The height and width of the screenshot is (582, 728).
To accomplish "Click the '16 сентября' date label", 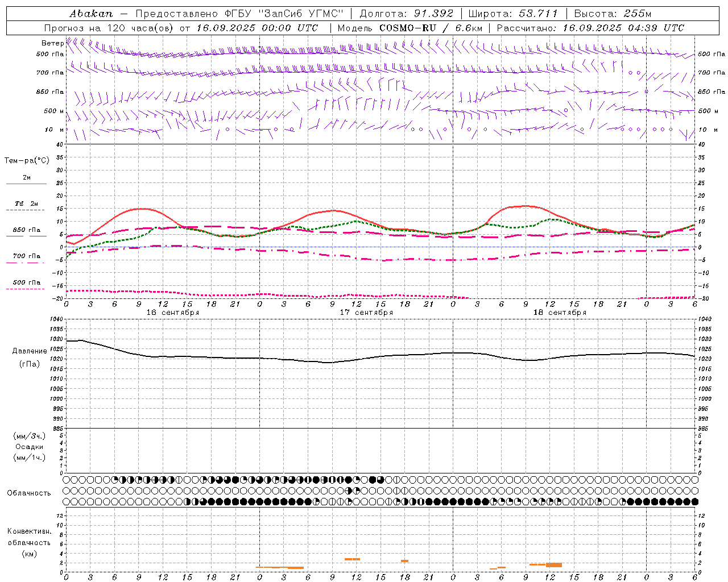I will click(173, 313).
